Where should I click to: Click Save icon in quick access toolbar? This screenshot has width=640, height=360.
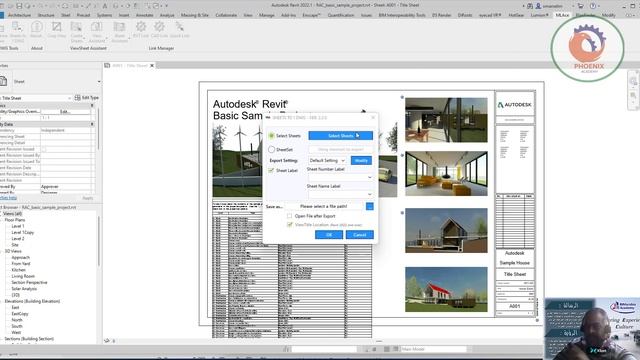click(x=19, y=6)
